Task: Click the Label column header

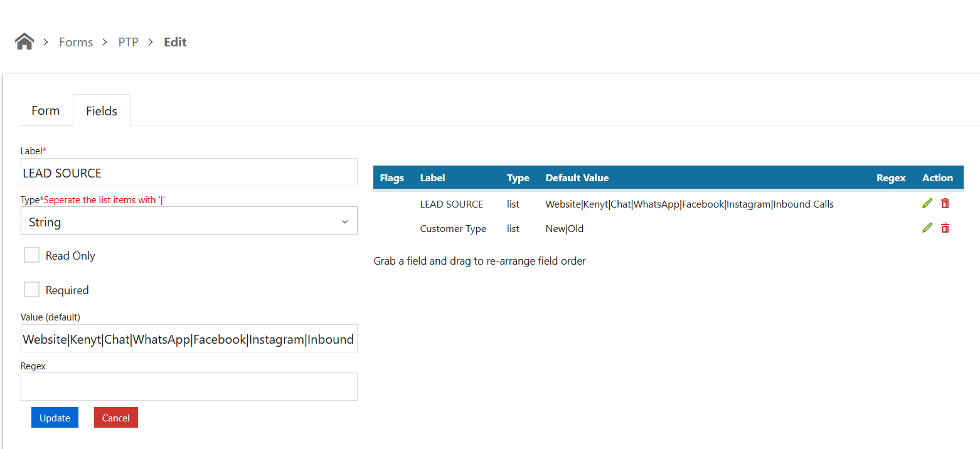Action: click(432, 178)
